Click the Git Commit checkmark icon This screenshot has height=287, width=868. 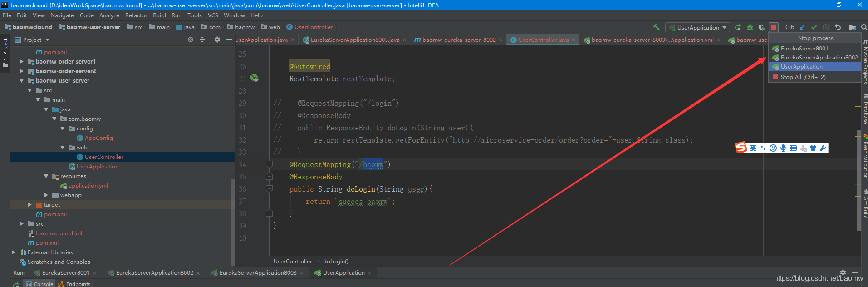pos(814,27)
